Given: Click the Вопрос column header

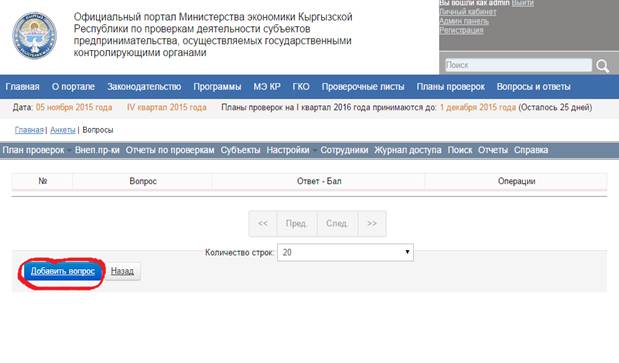Looking at the screenshot, I should click(x=143, y=181).
